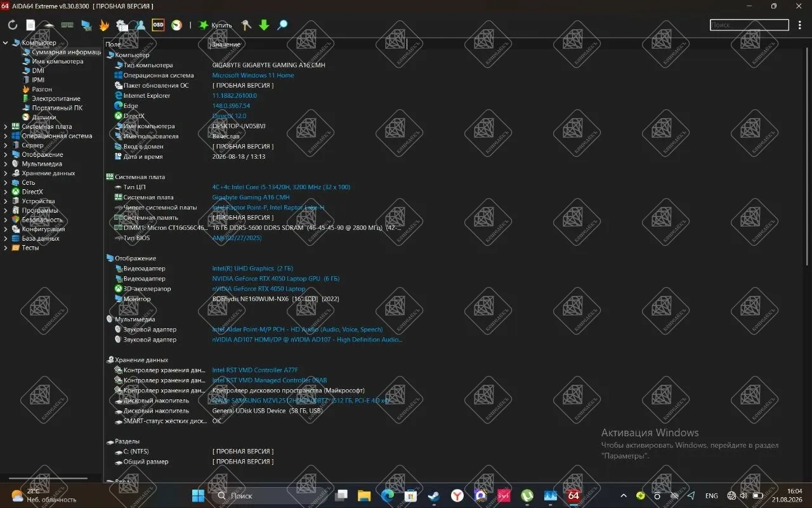
Task: Open the gauge sensor panel icon
Action: tap(177, 25)
